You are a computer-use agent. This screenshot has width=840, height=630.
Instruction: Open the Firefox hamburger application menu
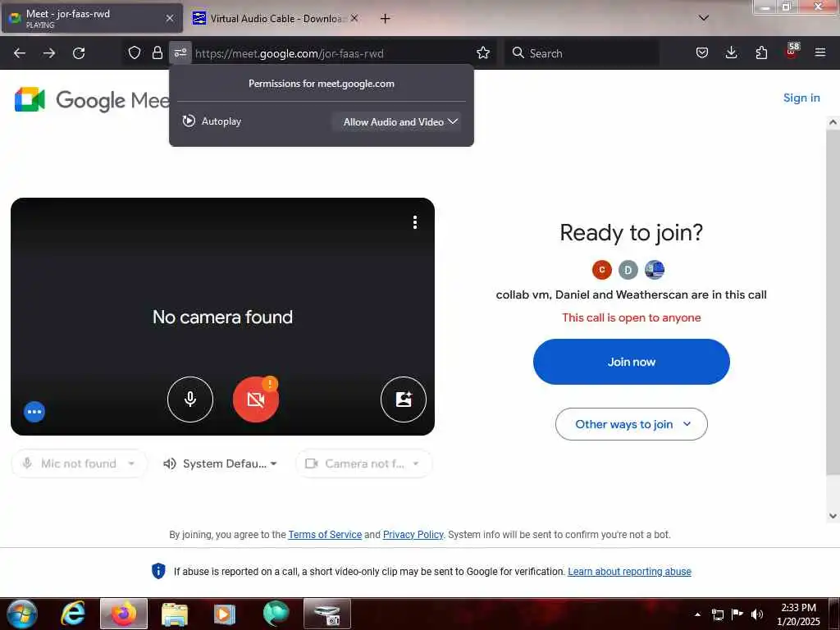pyautogui.click(x=820, y=52)
